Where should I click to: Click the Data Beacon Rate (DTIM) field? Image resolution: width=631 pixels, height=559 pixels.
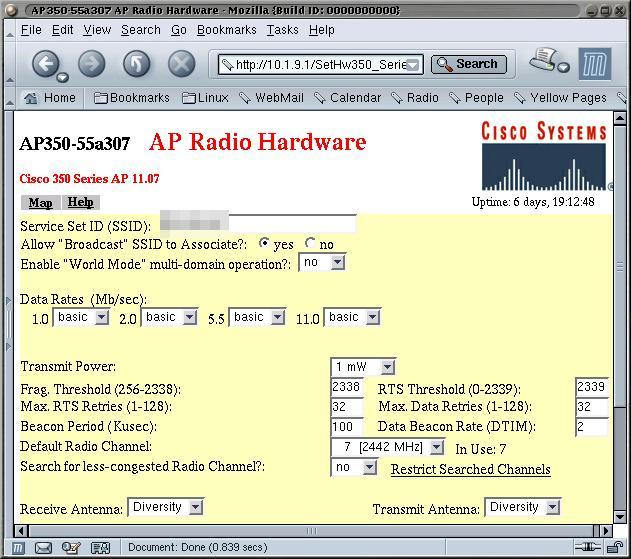click(592, 427)
